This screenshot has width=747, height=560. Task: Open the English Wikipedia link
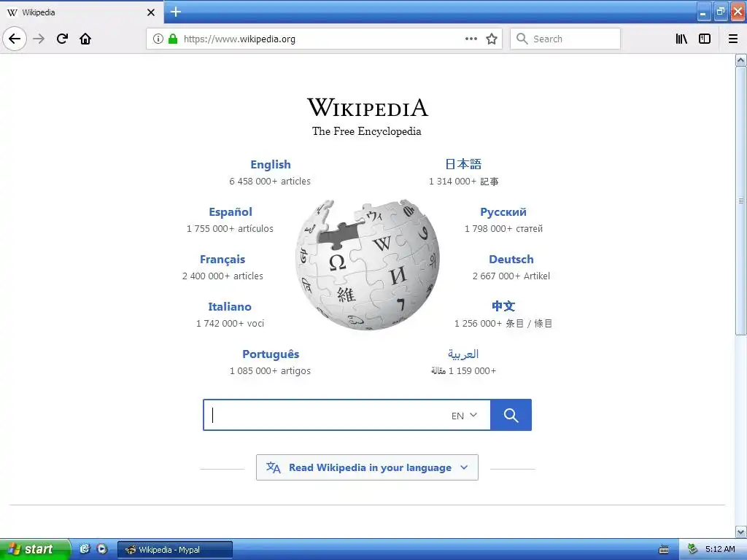[271, 164]
